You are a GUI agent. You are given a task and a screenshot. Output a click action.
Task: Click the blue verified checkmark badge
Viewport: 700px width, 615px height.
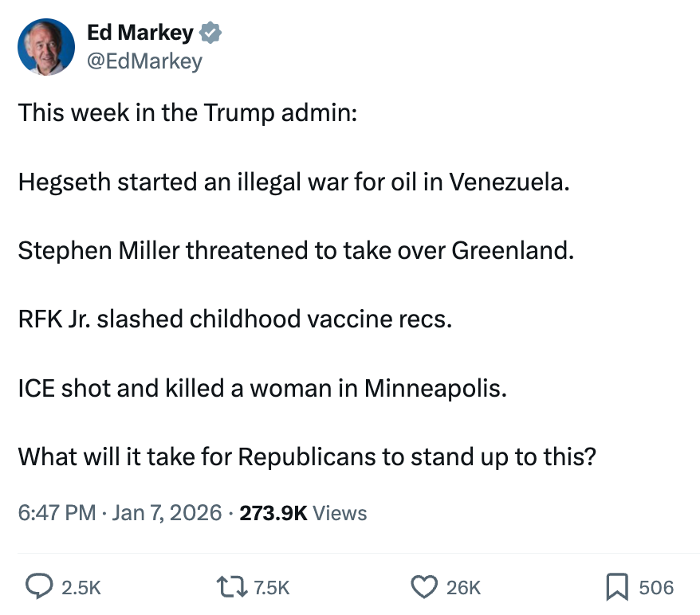[210, 33]
